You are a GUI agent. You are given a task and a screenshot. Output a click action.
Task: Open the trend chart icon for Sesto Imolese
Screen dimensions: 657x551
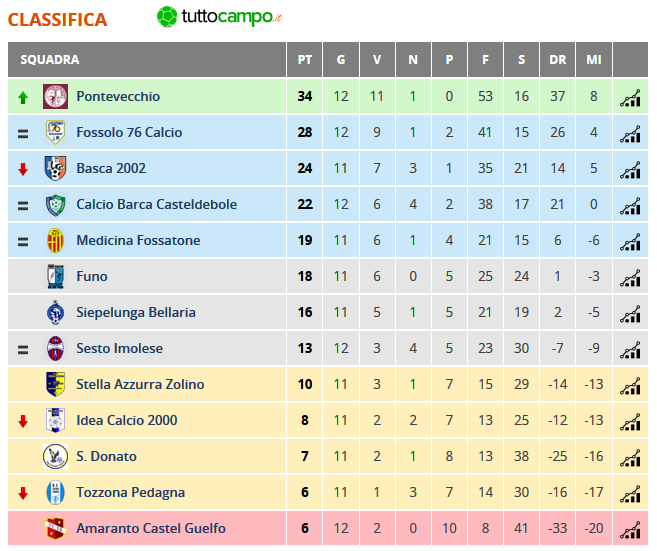[630, 349]
